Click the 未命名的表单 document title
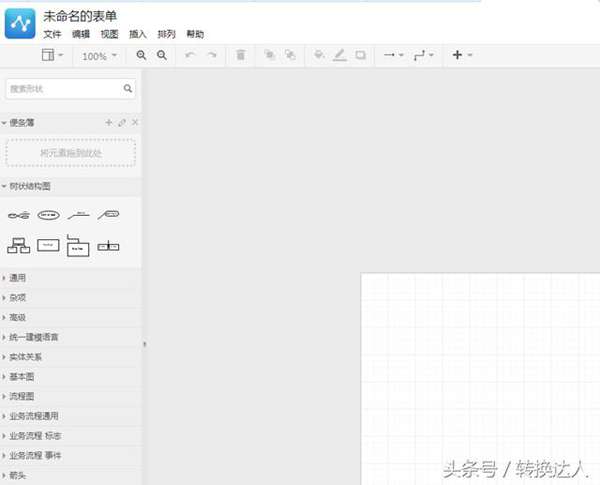This screenshot has width=600, height=485. (80, 16)
